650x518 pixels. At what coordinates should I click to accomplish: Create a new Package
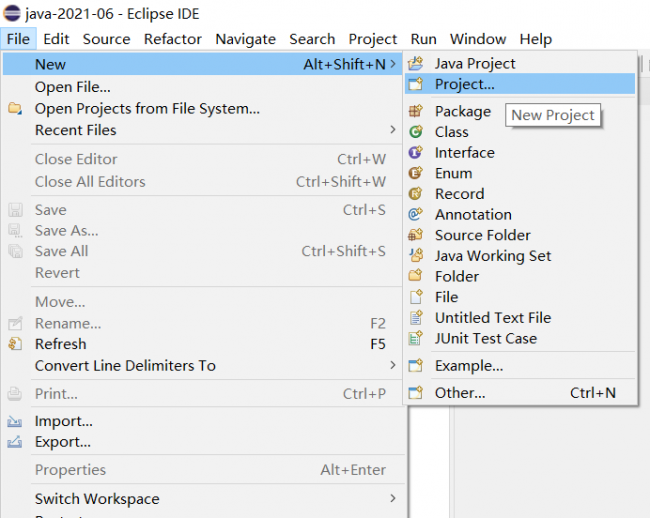(463, 111)
